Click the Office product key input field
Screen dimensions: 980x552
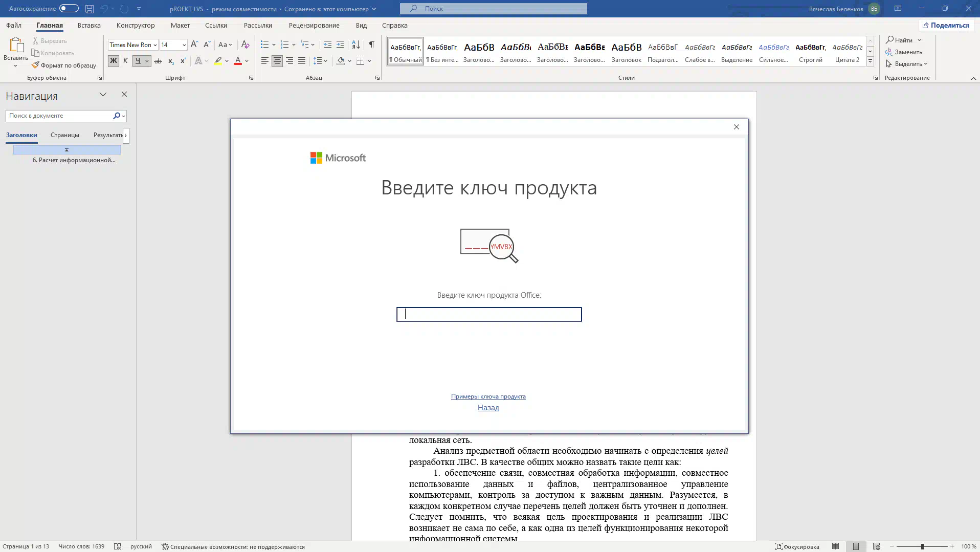tap(489, 314)
